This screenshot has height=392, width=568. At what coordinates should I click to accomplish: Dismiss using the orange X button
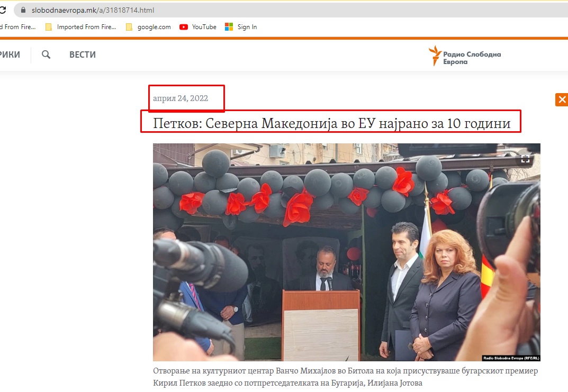click(562, 99)
